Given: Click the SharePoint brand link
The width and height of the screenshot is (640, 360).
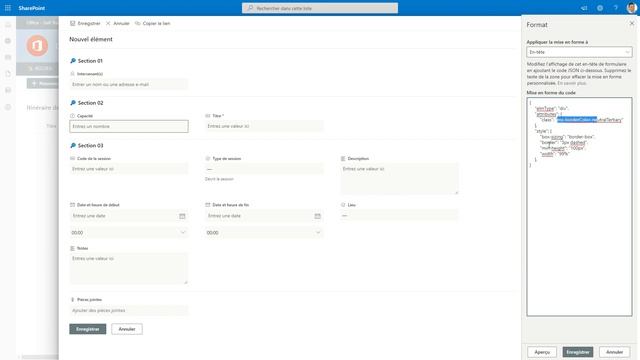Looking at the screenshot, I should coord(31,8).
